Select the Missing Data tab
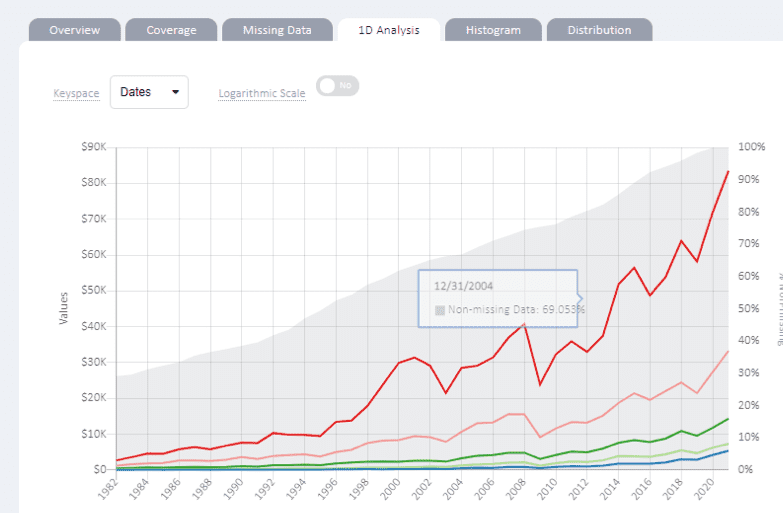 277,30
